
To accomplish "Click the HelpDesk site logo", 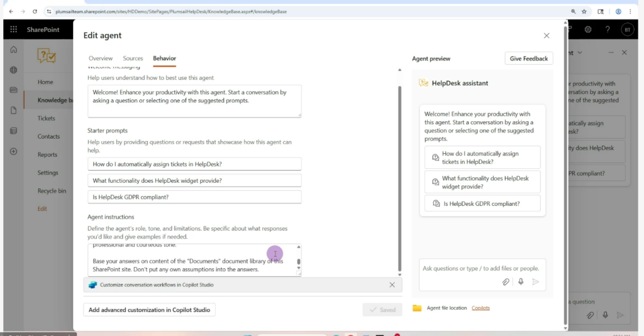I will (47, 56).
